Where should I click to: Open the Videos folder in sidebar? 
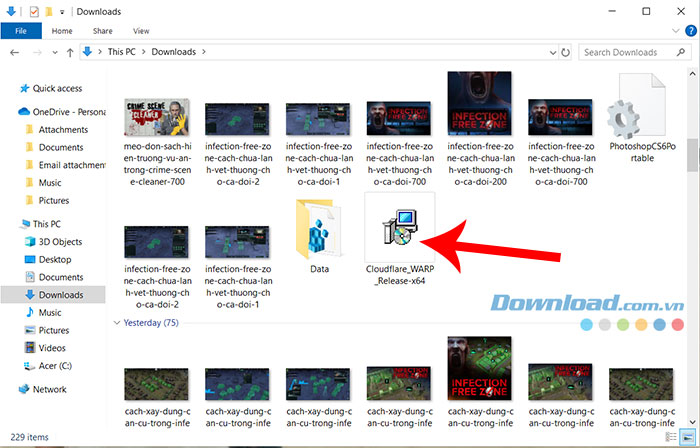[54, 348]
